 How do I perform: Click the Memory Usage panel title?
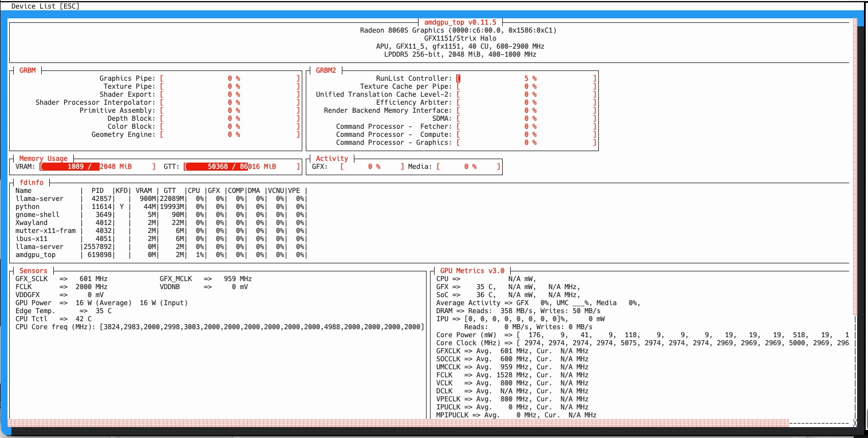coord(44,159)
